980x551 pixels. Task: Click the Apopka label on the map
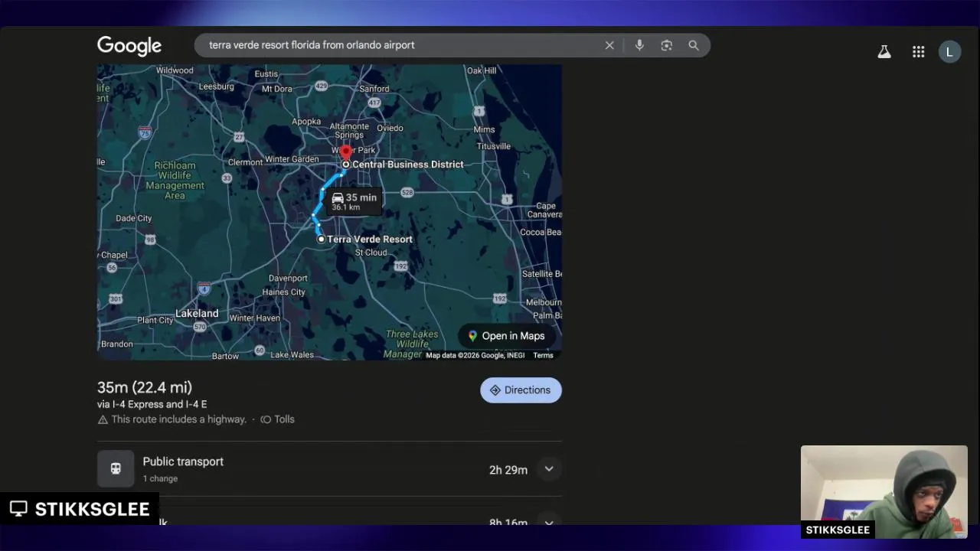tap(306, 122)
